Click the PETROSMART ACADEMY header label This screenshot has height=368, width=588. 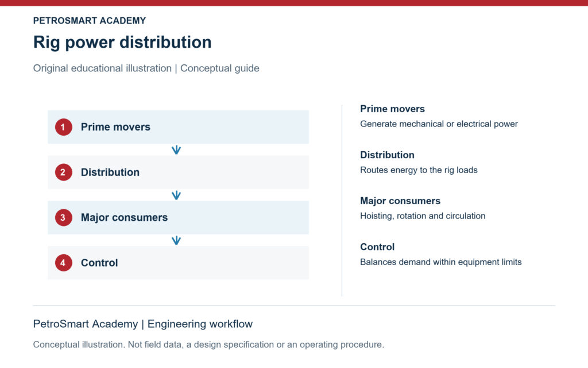tap(89, 21)
